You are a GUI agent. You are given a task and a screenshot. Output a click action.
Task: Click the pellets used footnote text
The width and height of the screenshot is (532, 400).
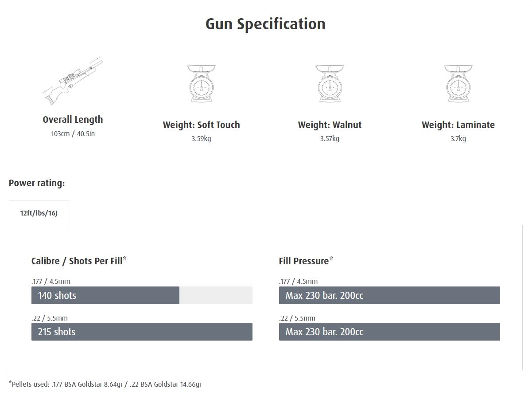pos(105,384)
